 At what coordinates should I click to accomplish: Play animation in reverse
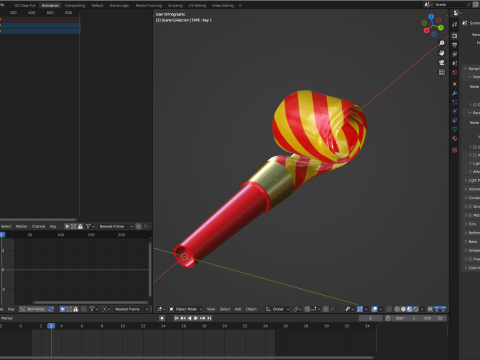189,318
